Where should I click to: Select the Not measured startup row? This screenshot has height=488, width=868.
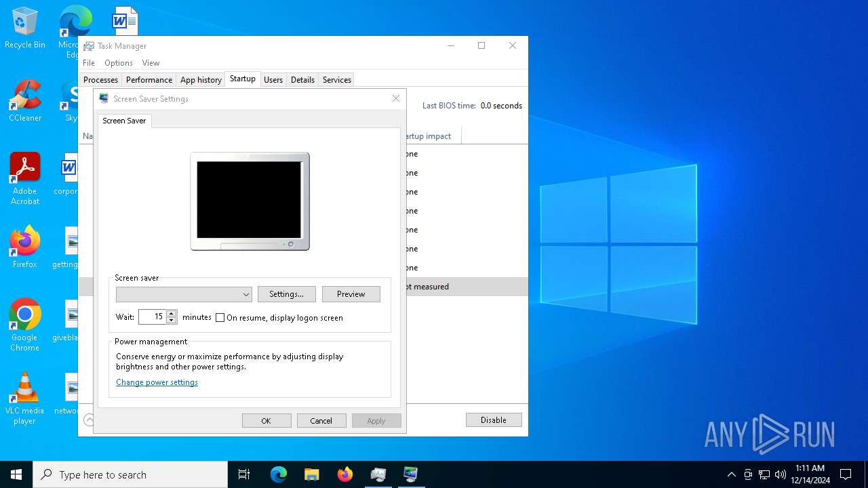click(x=467, y=287)
